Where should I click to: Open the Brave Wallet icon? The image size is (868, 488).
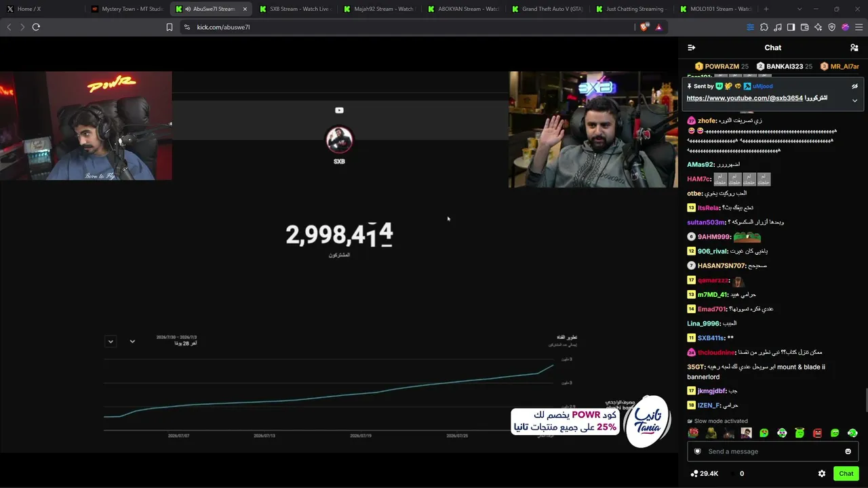click(x=805, y=27)
